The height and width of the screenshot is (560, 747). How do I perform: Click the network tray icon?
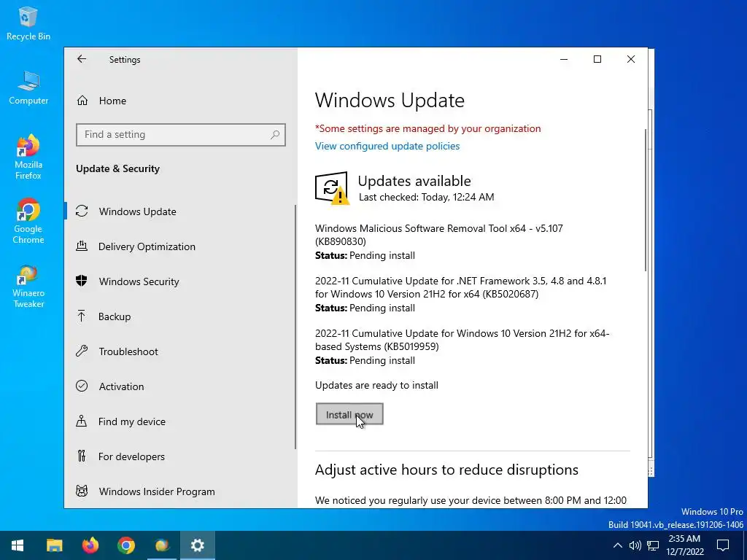click(653, 545)
